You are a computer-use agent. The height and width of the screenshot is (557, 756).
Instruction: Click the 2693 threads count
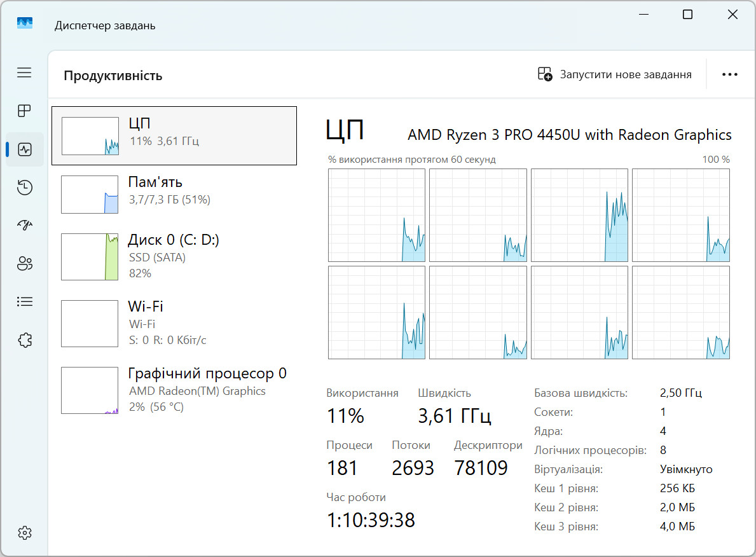413,468
